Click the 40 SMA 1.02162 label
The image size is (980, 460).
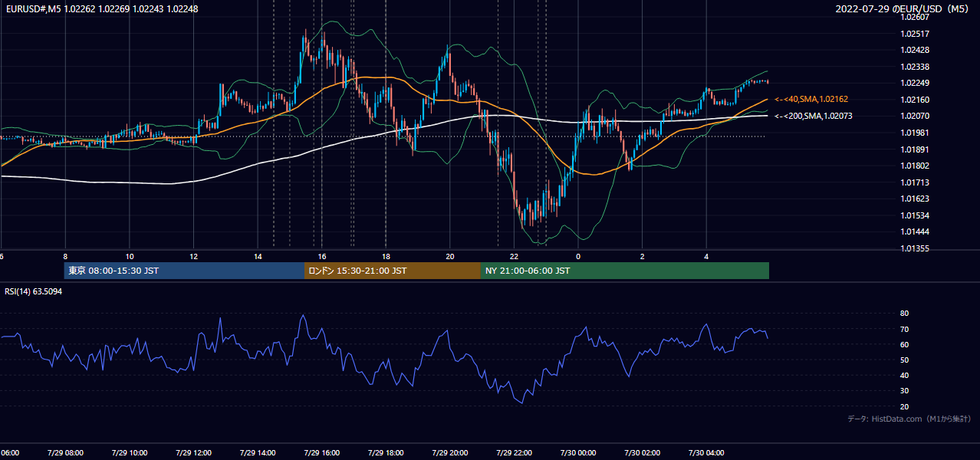pos(811,99)
